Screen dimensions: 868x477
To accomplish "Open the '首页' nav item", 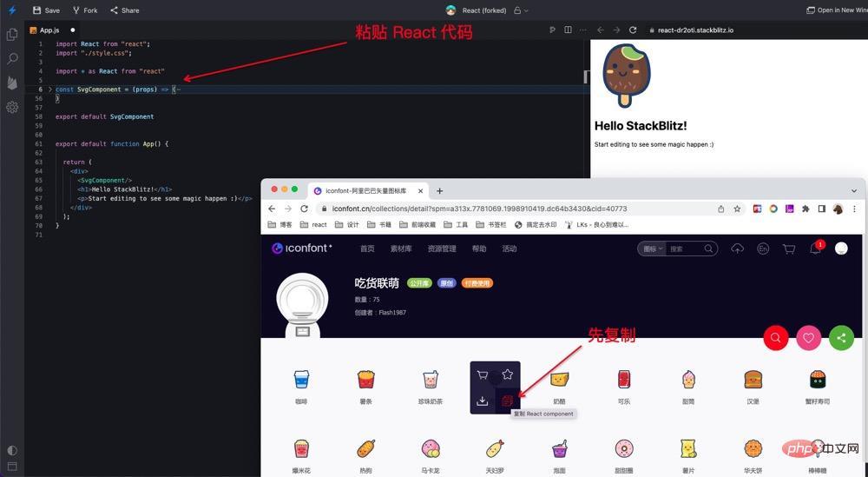I will (x=367, y=248).
